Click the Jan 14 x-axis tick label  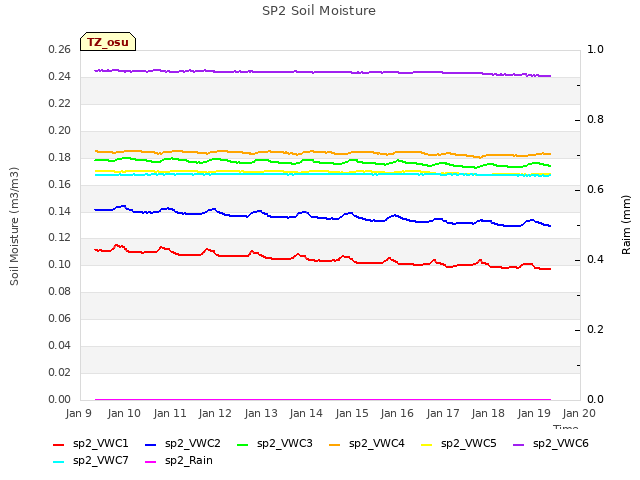[306, 413]
